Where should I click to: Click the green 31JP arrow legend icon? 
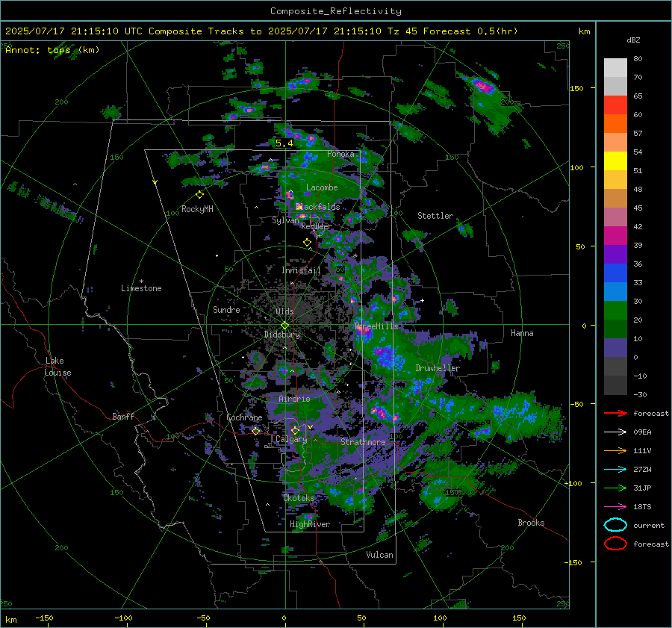[x=615, y=488]
